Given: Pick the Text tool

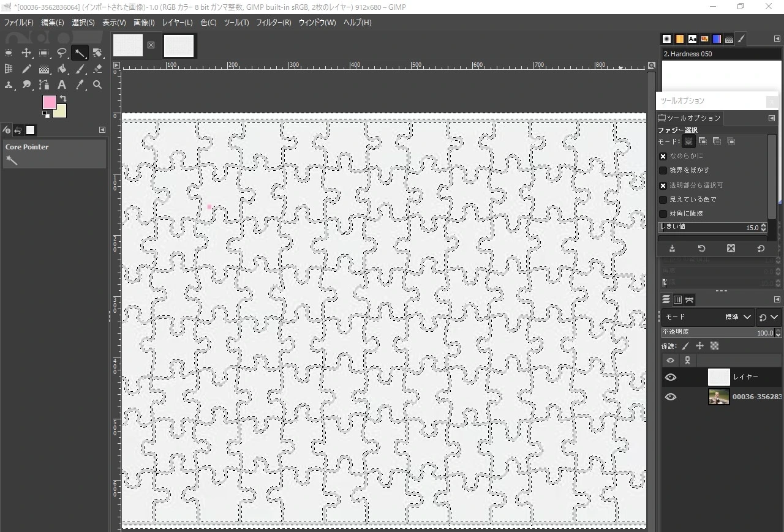Looking at the screenshot, I should coord(62,85).
